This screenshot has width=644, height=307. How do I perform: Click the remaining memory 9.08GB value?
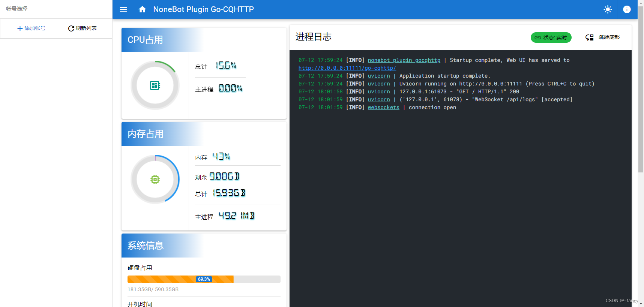pos(224,176)
